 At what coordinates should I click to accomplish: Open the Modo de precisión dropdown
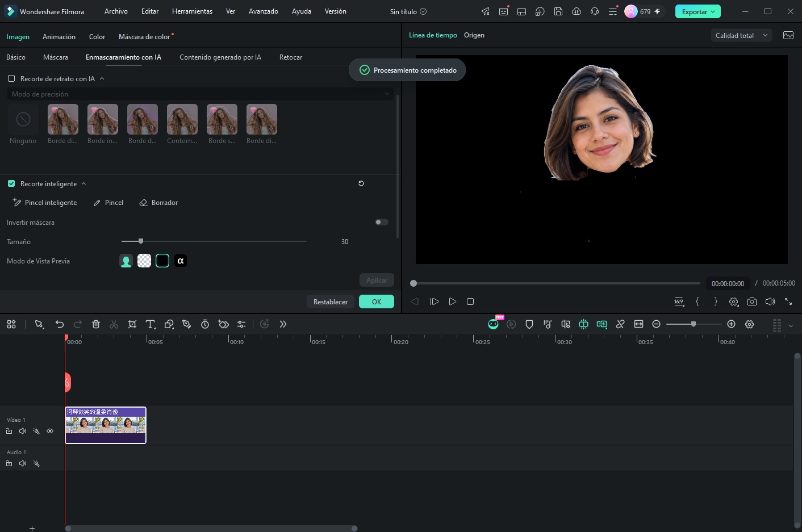[x=200, y=94]
